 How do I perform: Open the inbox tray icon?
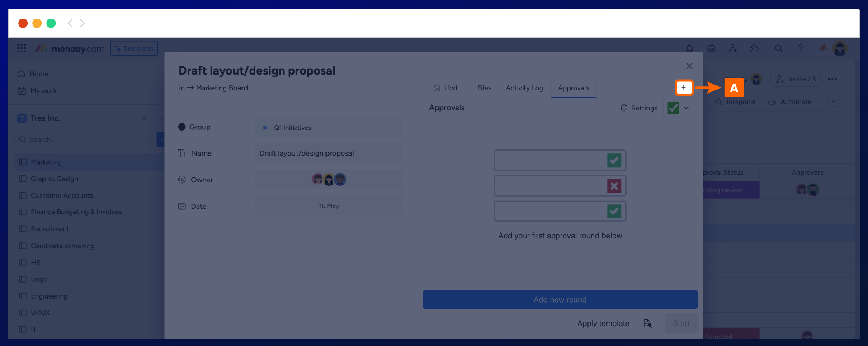point(711,48)
